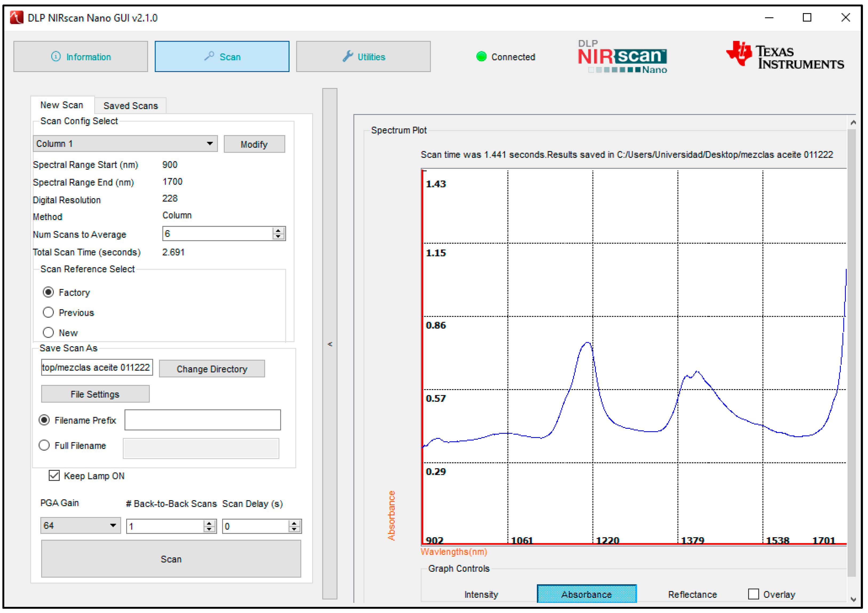Decrease Back-to-Back Scans count arrow

tap(209, 529)
